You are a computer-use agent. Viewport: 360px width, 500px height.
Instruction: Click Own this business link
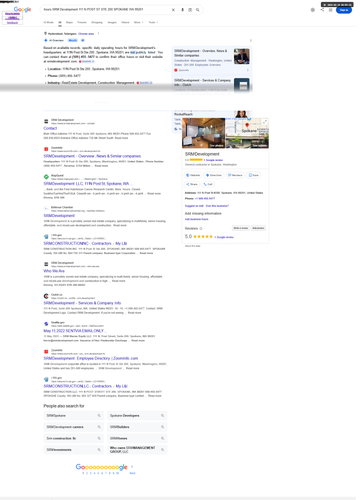(x=217, y=206)
